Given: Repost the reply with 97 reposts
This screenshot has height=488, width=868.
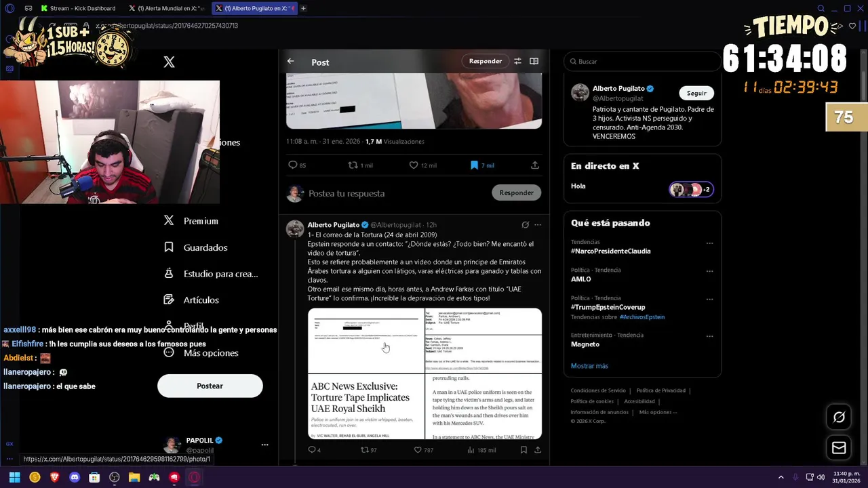Looking at the screenshot, I should click(x=368, y=449).
